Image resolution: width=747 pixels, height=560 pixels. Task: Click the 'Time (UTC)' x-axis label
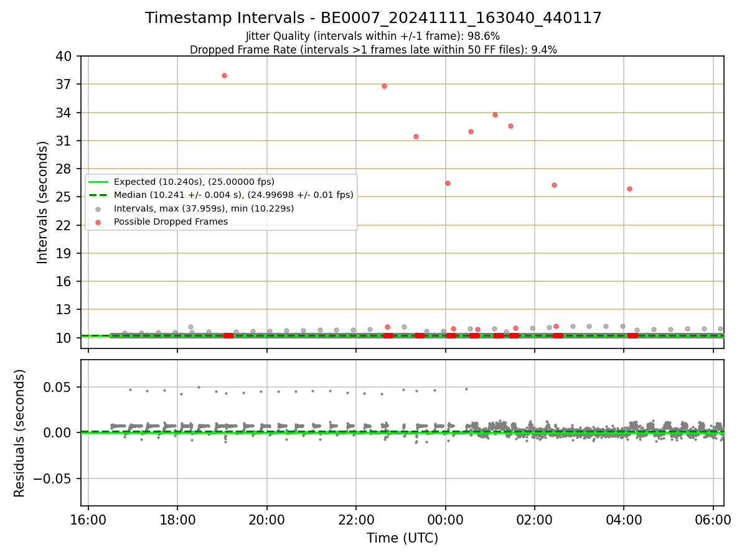[x=402, y=538]
